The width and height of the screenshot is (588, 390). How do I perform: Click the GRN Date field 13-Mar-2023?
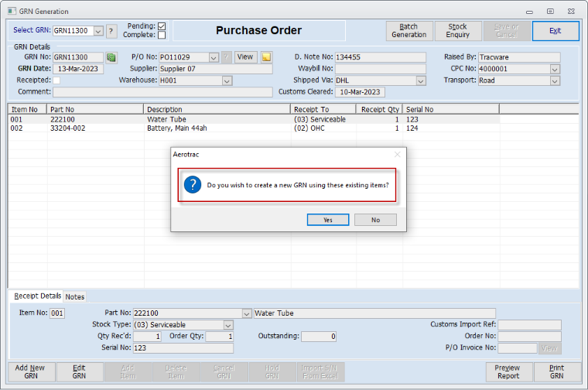pyautogui.click(x=78, y=69)
